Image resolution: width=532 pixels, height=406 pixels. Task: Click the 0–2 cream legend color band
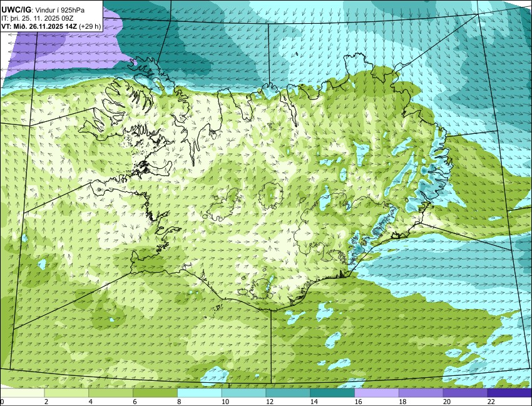(22, 393)
